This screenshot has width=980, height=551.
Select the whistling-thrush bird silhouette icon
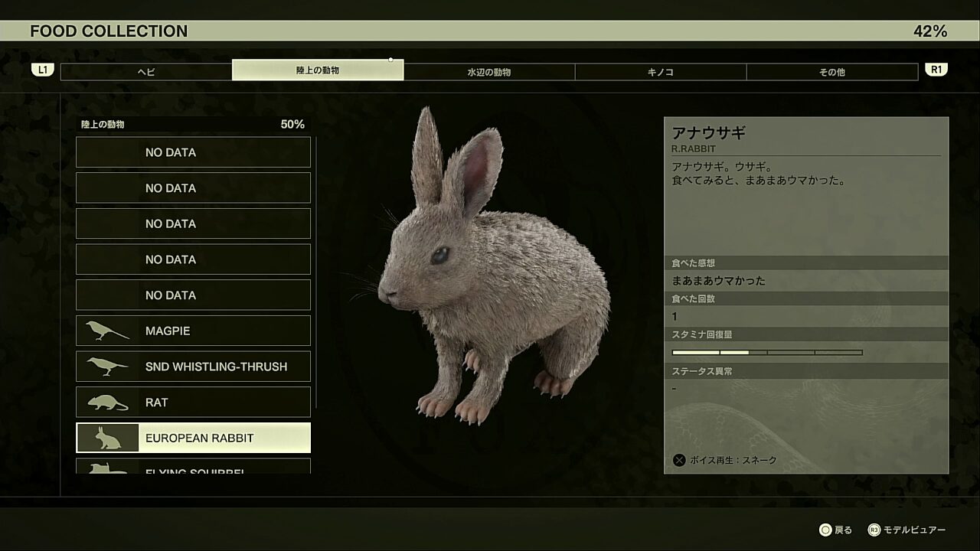click(x=107, y=367)
